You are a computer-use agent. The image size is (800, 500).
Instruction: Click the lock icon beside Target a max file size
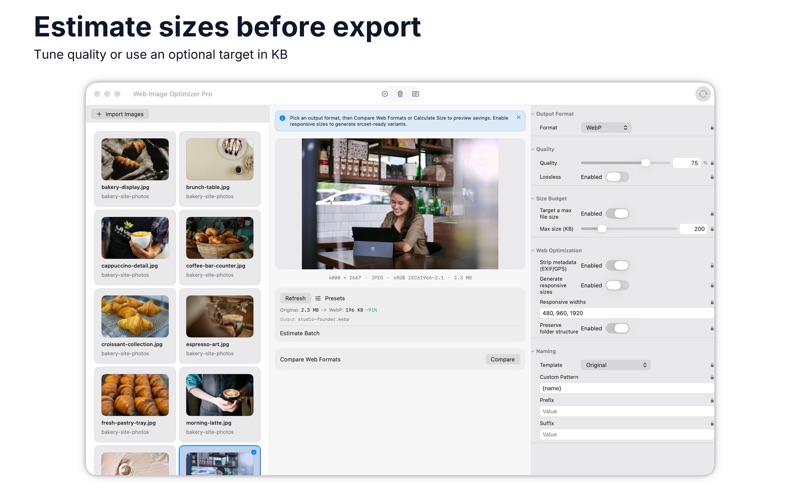click(x=712, y=213)
